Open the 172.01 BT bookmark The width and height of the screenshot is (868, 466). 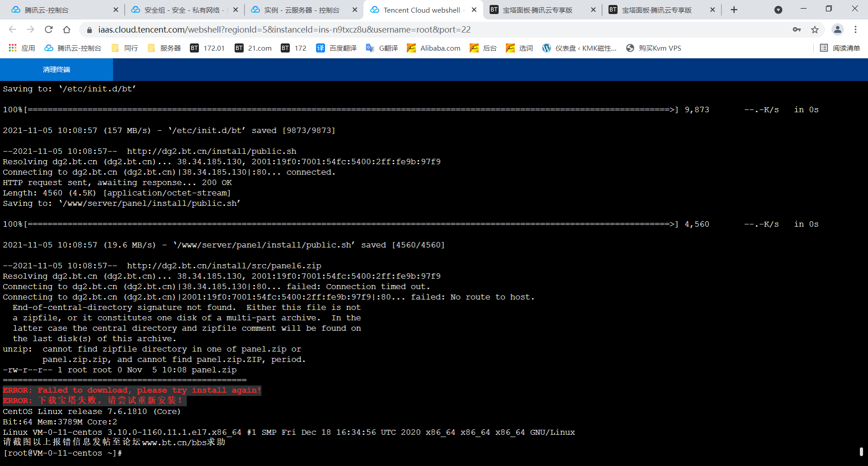pos(208,48)
